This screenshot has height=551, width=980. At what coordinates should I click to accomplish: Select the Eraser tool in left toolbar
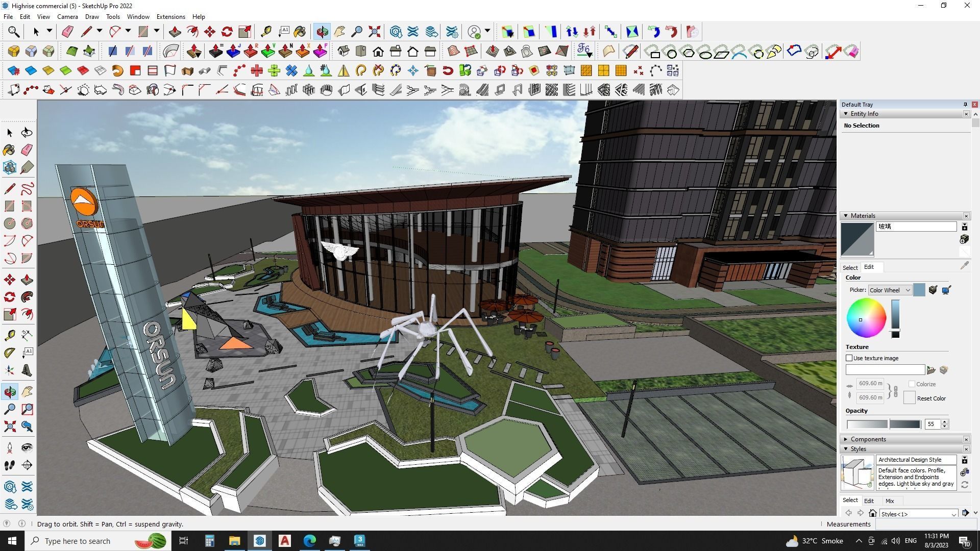click(x=27, y=149)
